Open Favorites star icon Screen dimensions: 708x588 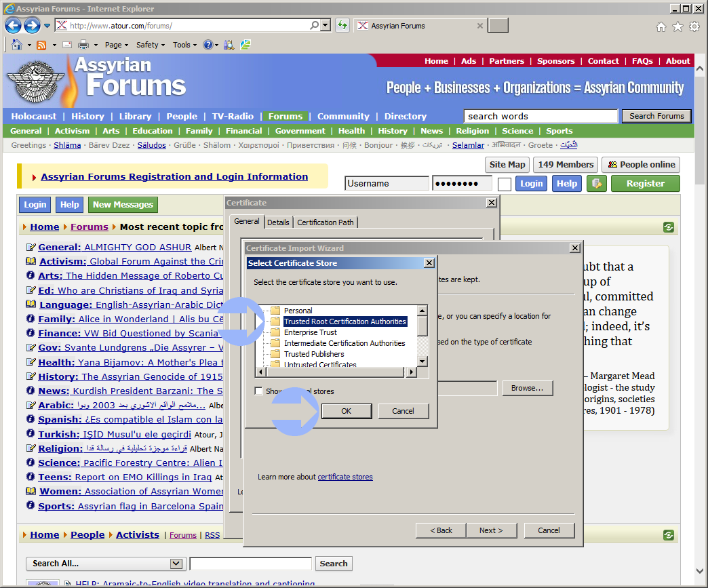677,27
